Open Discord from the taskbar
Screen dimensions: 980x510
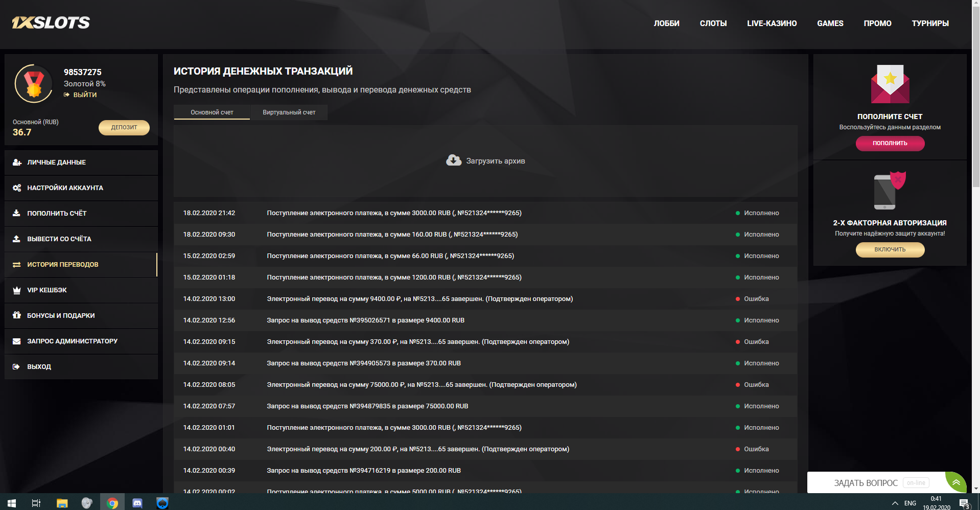137,503
